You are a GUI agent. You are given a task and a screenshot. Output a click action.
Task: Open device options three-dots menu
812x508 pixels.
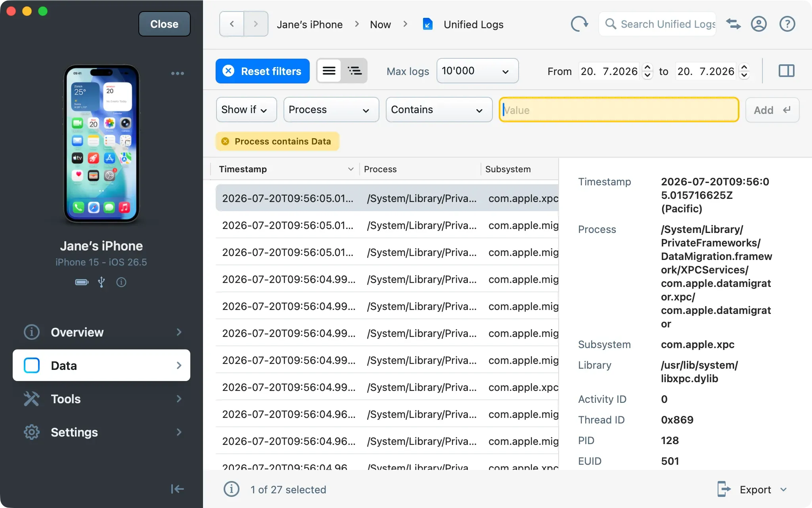pos(178,73)
